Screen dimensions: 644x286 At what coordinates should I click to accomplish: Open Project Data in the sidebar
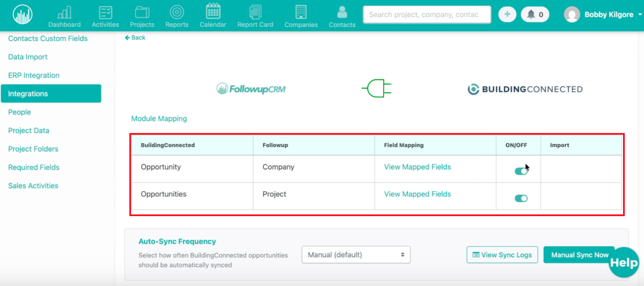(x=29, y=130)
